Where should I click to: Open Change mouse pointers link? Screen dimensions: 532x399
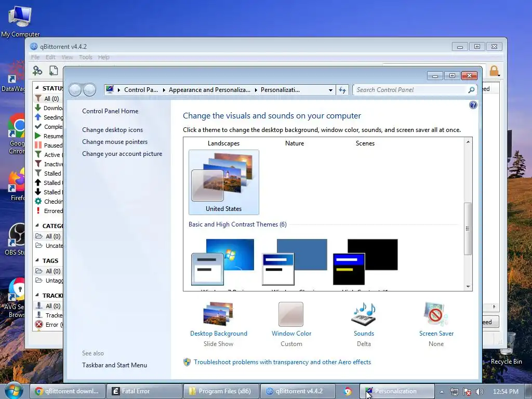[x=115, y=142]
